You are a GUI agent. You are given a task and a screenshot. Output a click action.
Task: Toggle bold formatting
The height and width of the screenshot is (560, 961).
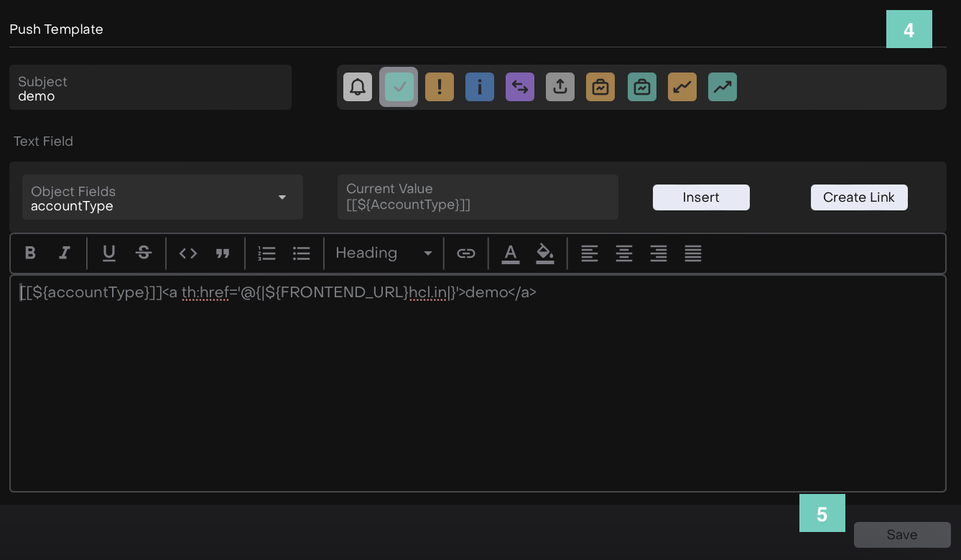[x=30, y=253]
